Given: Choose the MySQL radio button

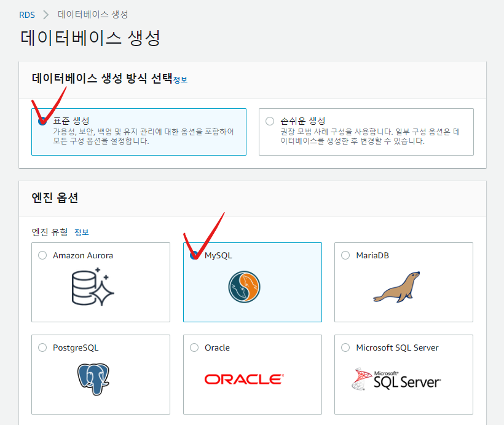Looking at the screenshot, I should tap(194, 255).
